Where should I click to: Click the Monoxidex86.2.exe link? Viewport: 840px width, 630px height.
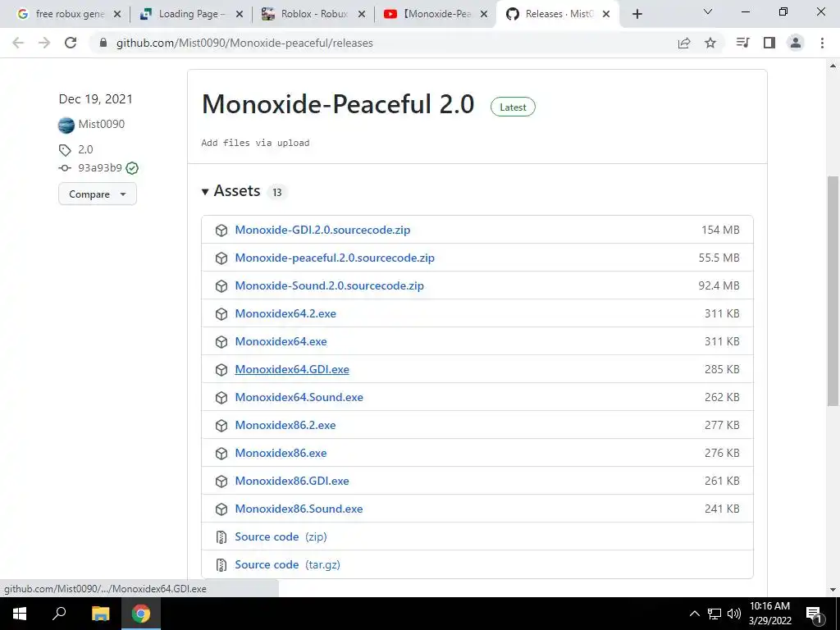click(285, 425)
